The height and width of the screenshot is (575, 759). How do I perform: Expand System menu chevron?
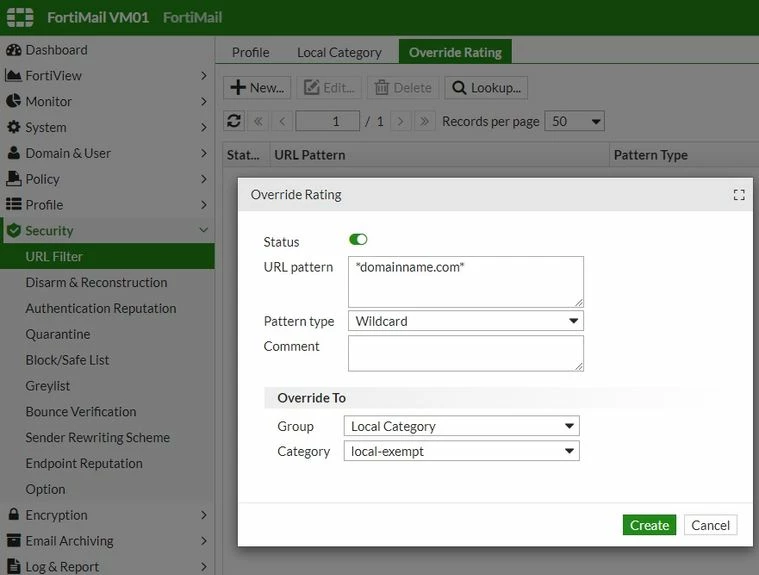pyautogui.click(x=204, y=127)
